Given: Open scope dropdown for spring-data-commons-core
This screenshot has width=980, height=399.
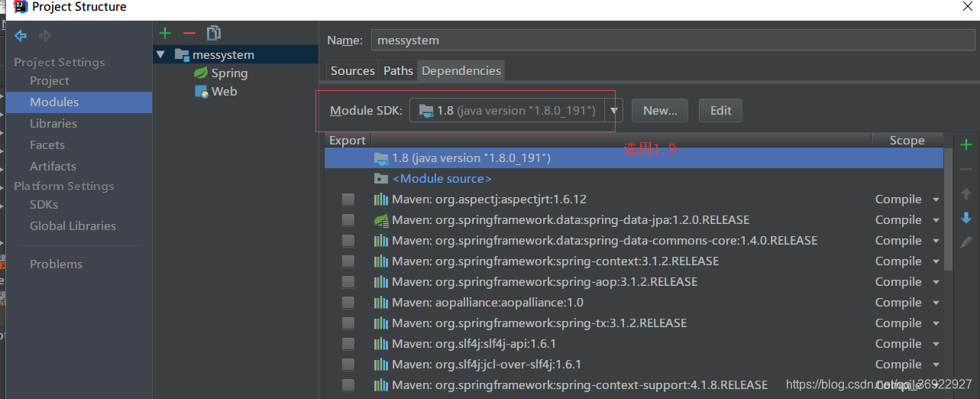Looking at the screenshot, I should tap(936, 241).
